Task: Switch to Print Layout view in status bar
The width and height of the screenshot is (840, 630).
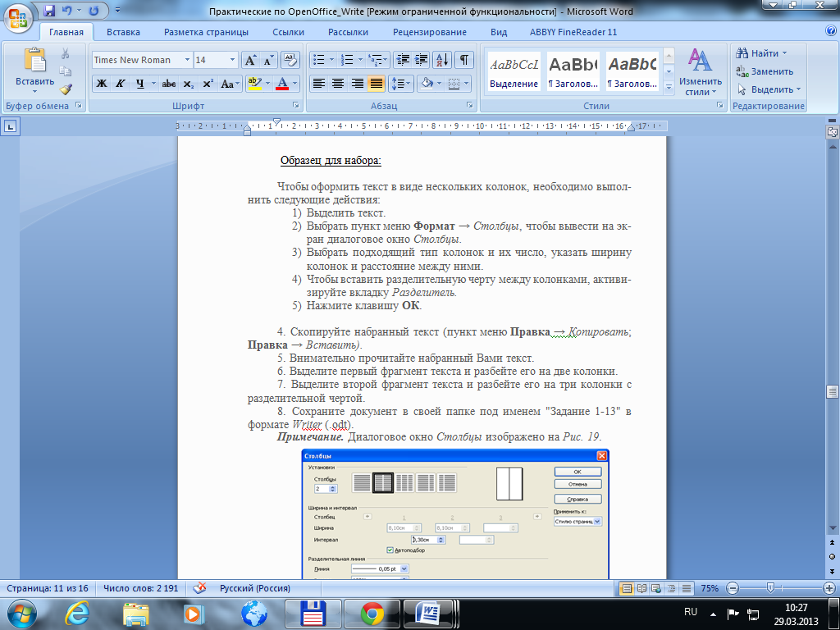Action: (x=626, y=588)
